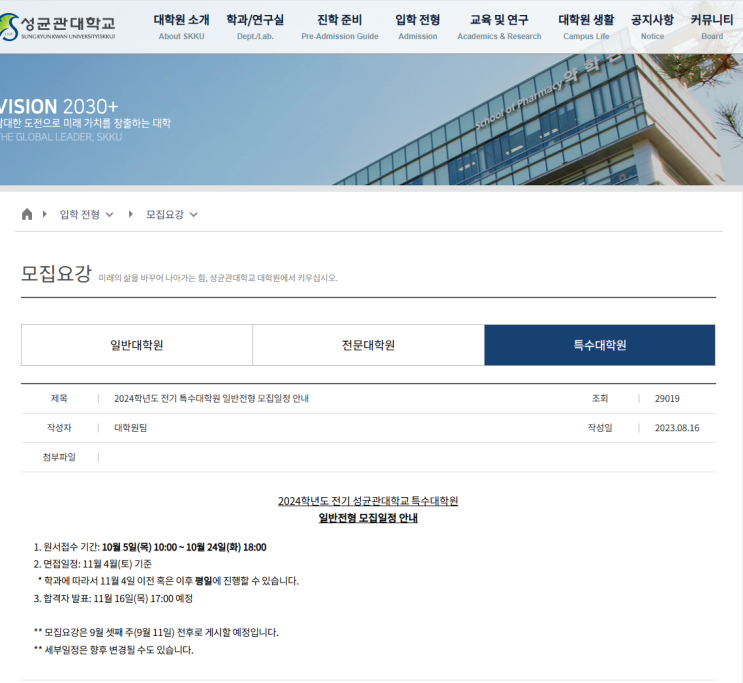743x683 pixels.
Task: Click the note 세부일정은 향후 변경될 수도 있습니다
Action: 113,650
